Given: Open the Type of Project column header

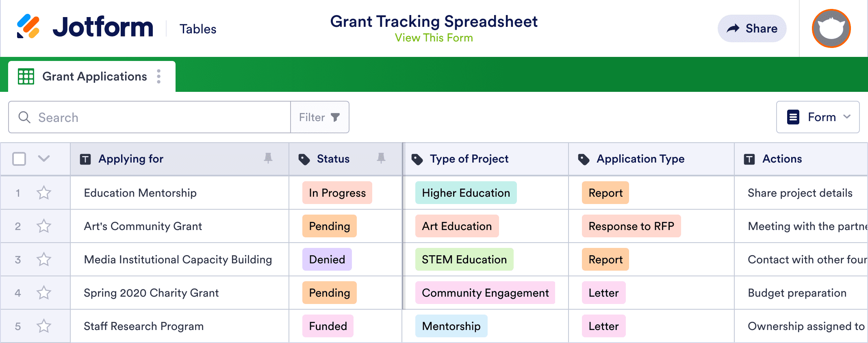Looking at the screenshot, I should (x=469, y=159).
